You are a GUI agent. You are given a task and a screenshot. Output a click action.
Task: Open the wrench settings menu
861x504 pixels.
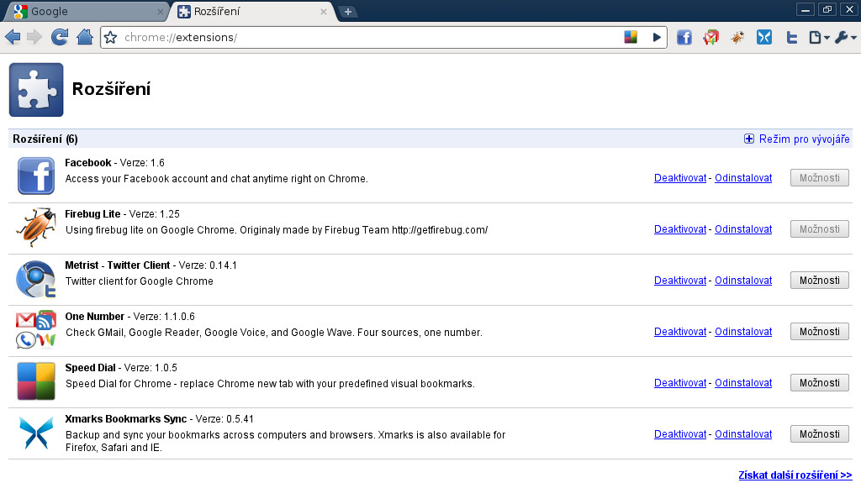point(845,38)
